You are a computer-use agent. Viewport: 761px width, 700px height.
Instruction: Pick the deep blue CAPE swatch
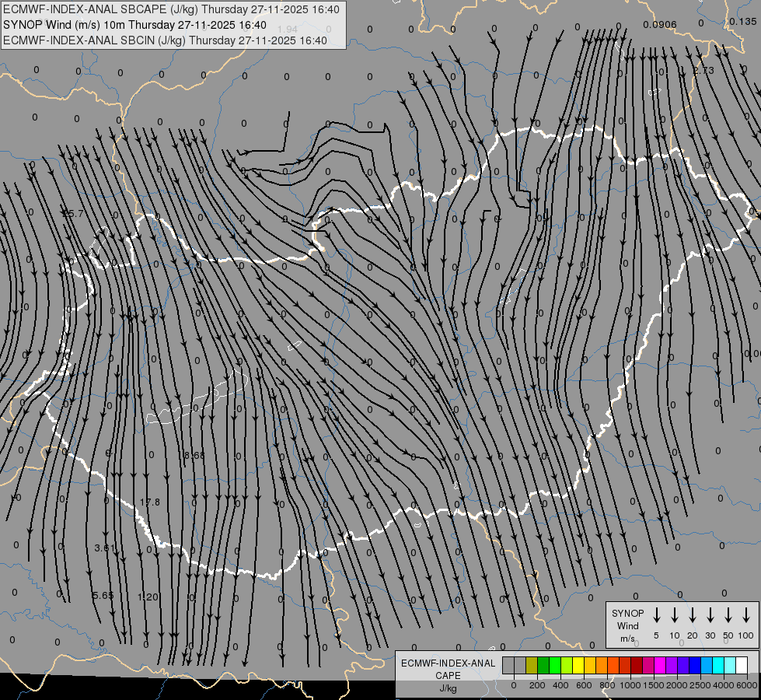(696, 665)
